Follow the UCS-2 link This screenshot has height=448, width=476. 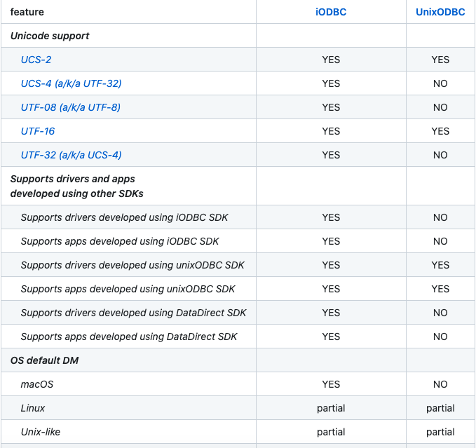[x=36, y=60]
